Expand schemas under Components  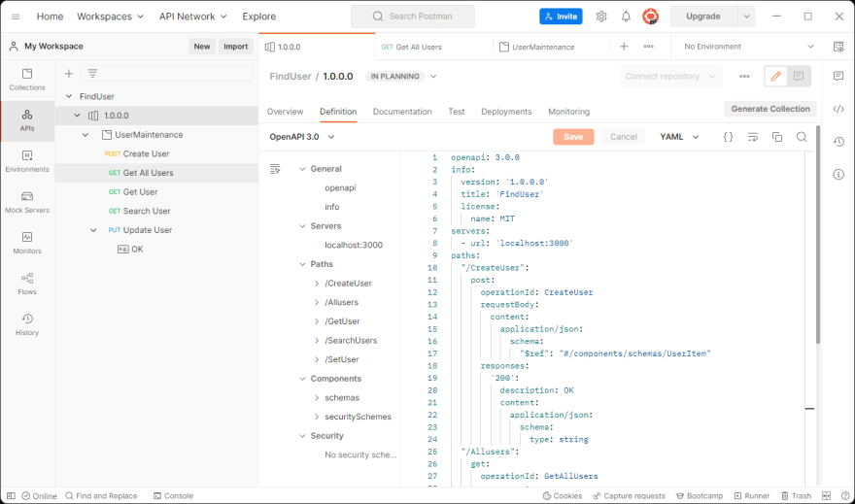tap(317, 398)
